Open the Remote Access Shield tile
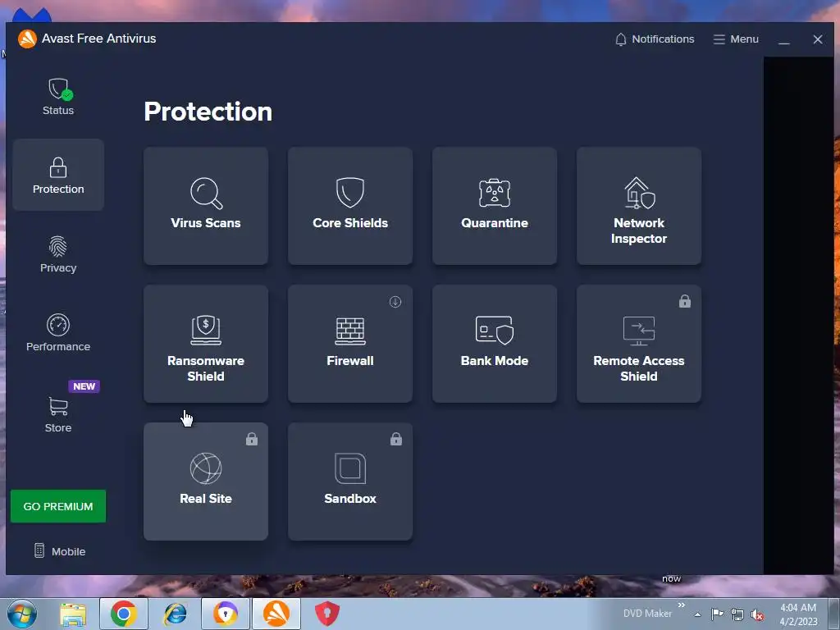840x630 pixels. (638, 344)
